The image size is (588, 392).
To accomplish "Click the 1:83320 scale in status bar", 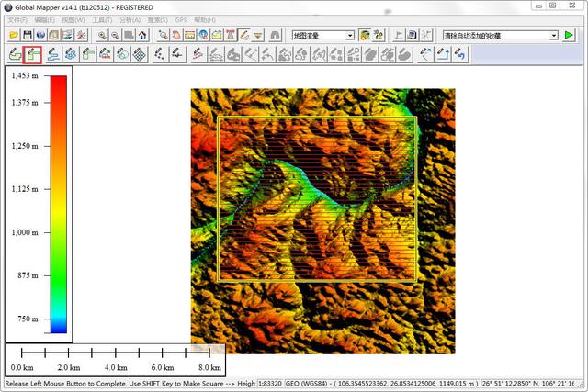I will pyautogui.click(x=270, y=384).
